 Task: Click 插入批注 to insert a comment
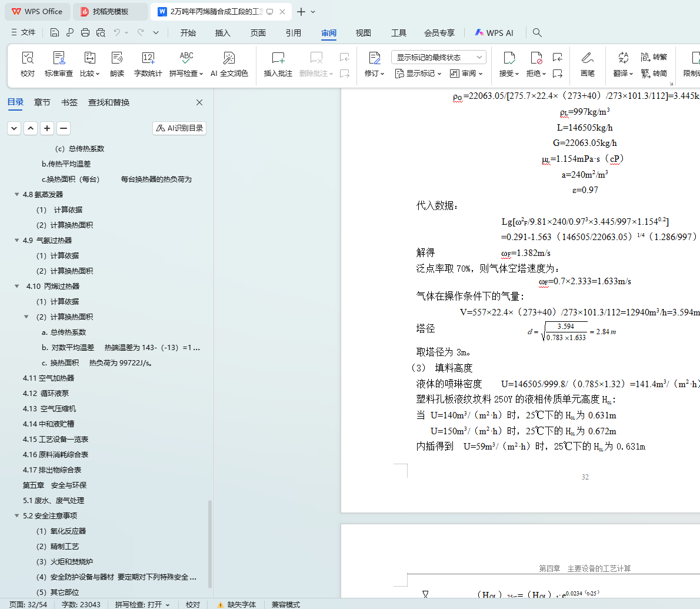278,64
